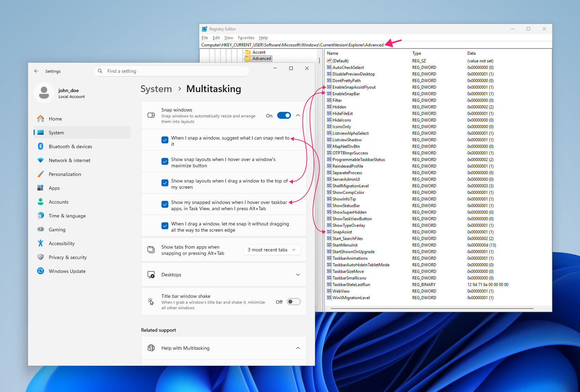
Task: Select the EnableSnapAssistFlyout registry value
Action: pyautogui.click(x=354, y=87)
